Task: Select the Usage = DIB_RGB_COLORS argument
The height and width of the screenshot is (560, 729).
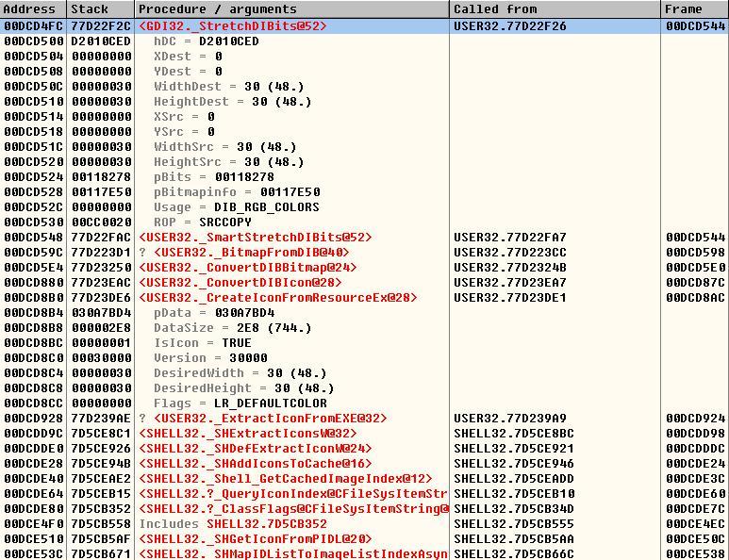Action: [236, 207]
